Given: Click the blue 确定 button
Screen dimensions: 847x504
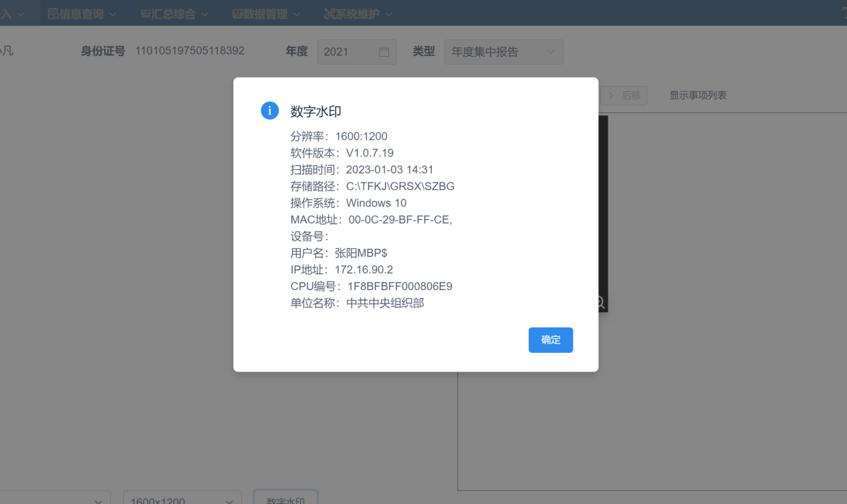Looking at the screenshot, I should 550,340.
